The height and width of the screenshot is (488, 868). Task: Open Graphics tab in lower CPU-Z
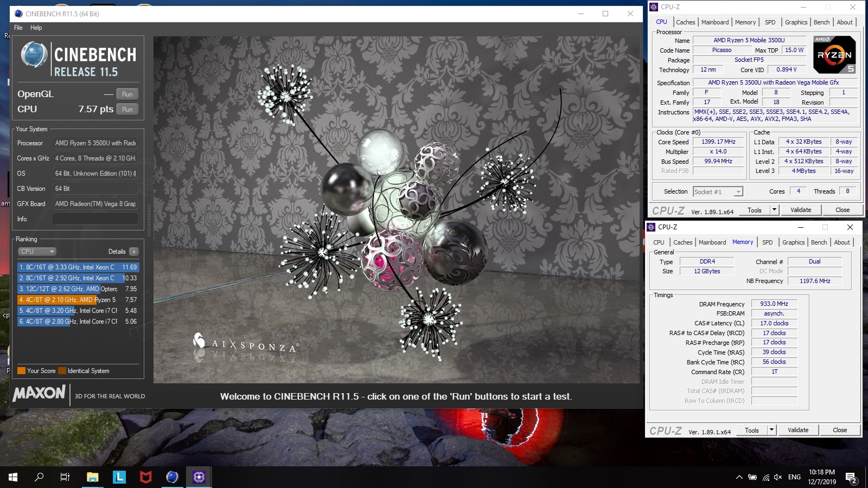click(x=793, y=242)
